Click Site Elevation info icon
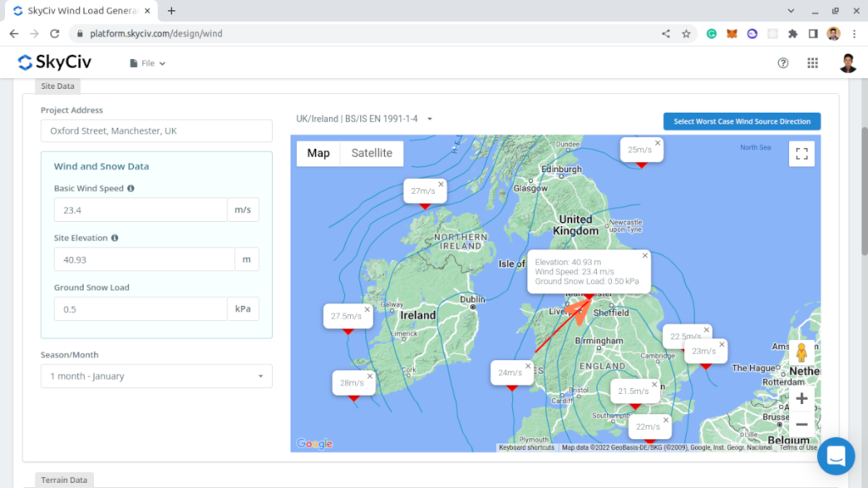The image size is (868, 488). pyautogui.click(x=114, y=238)
